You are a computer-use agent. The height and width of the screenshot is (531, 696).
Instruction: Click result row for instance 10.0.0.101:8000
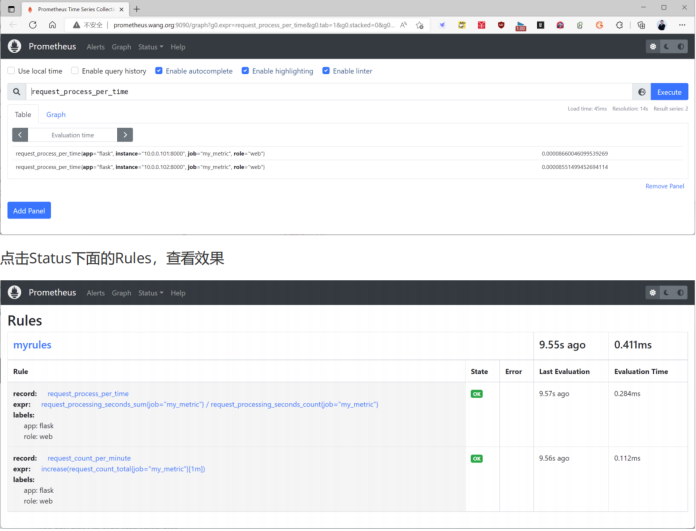(347, 154)
